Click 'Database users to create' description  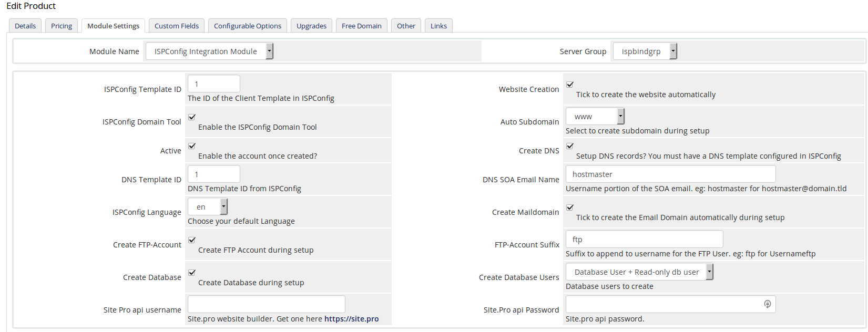(609, 286)
